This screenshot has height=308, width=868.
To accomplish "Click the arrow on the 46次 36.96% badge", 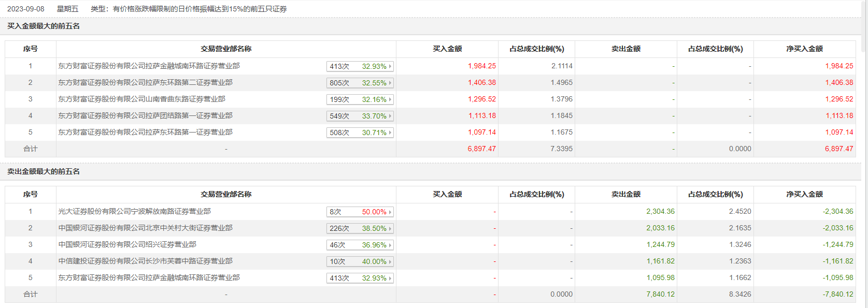I will (390, 245).
